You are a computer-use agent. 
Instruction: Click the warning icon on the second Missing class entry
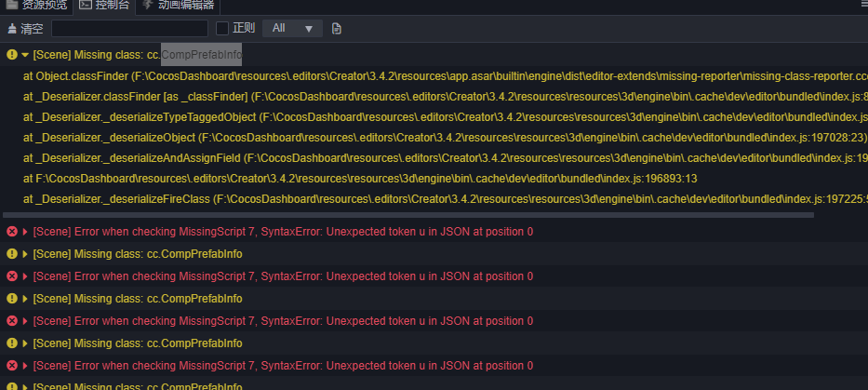click(x=11, y=254)
